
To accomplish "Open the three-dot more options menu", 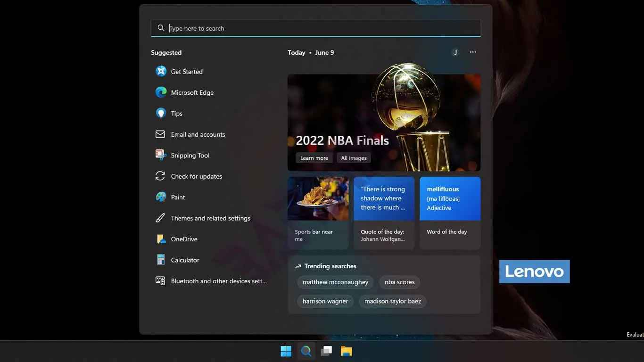I will 473,52.
